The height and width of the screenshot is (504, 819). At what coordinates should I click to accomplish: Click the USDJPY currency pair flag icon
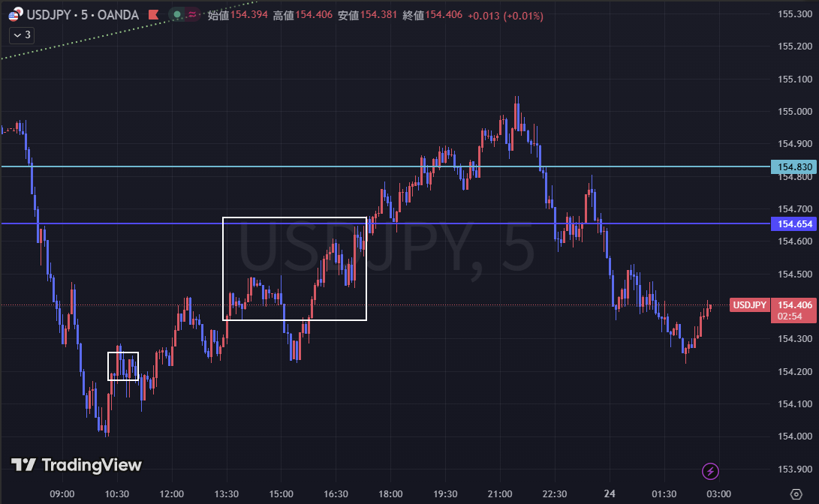14,14
